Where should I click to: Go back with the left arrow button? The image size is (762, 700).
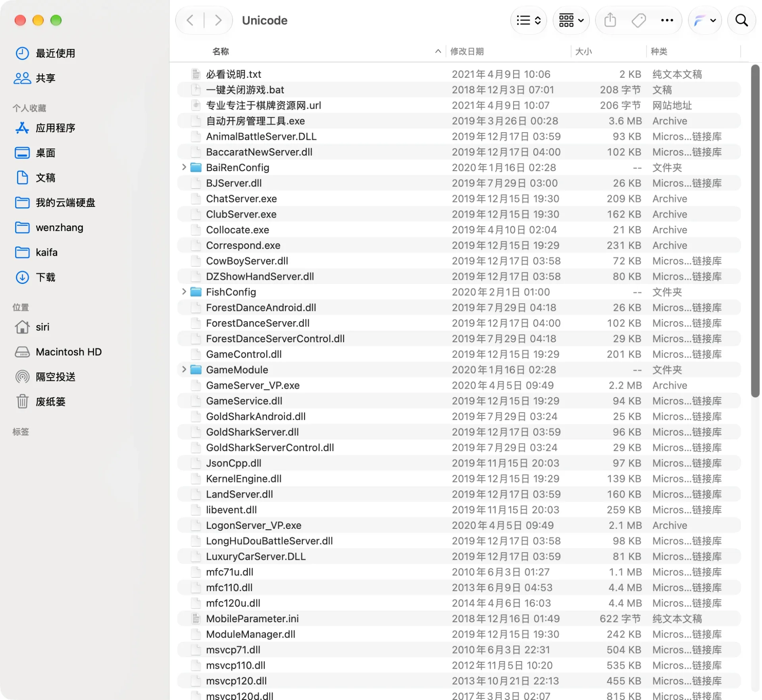(x=190, y=20)
